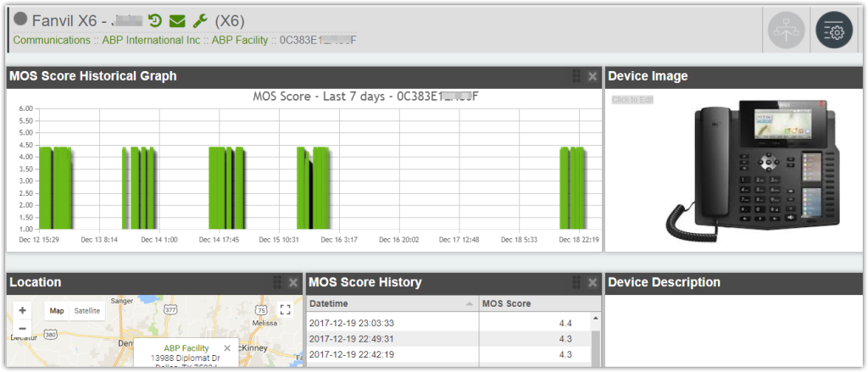Close the ABP Facility map popup
This screenshot has height=372, width=868.
click(x=227, y=348)
